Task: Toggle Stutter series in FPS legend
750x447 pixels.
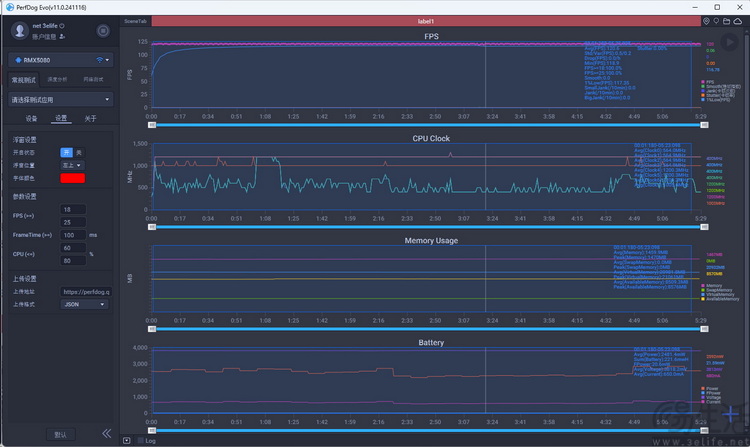Action: (x=718, y=95)
